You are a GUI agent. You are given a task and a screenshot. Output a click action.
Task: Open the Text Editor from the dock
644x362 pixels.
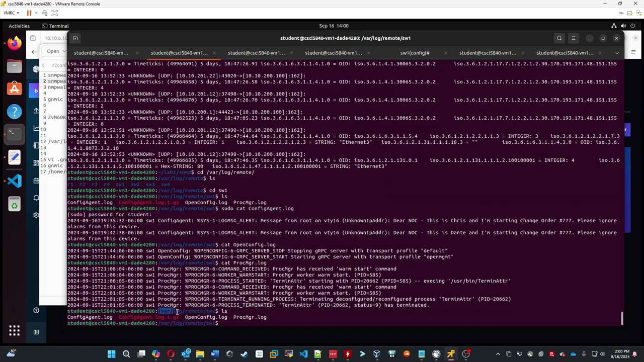tap(14, 157)
